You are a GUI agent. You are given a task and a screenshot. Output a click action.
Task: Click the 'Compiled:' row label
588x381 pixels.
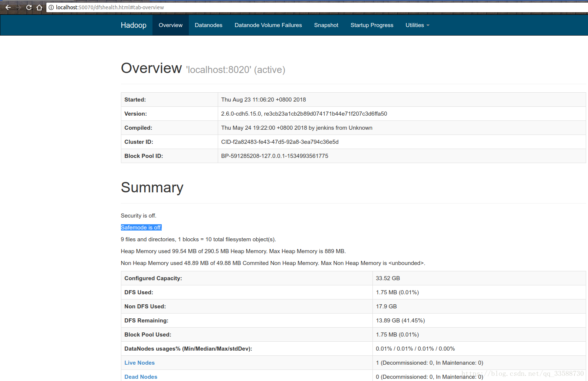coord(138,128)
